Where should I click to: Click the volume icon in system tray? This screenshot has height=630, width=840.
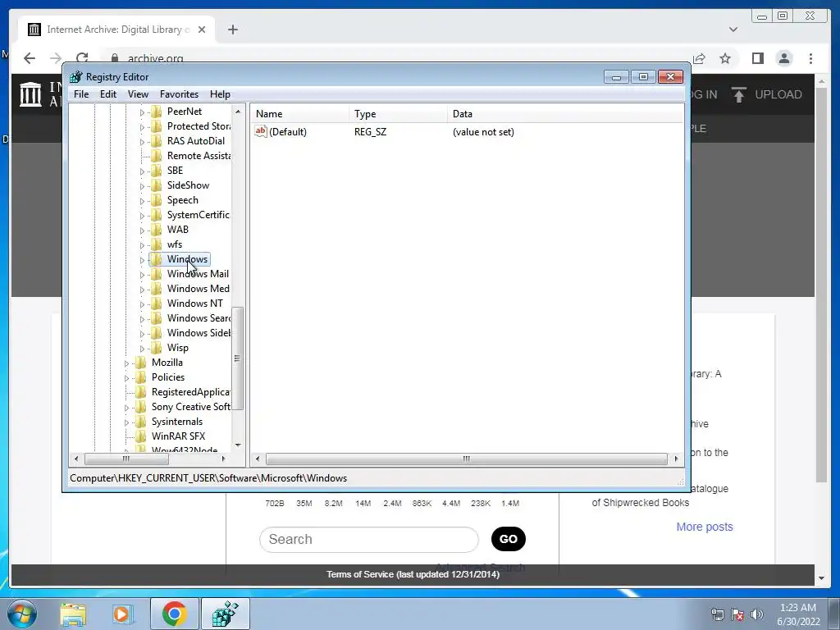[x=757, y=614]
